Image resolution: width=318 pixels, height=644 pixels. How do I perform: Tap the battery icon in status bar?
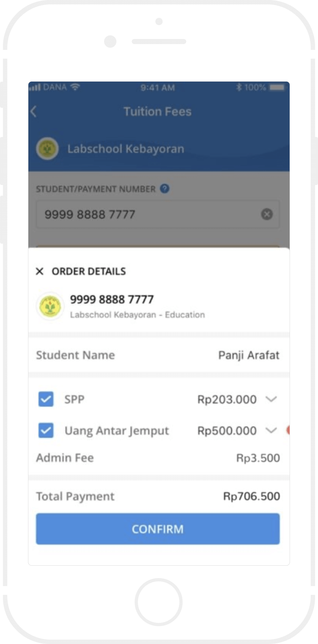[x=277, y=87]
